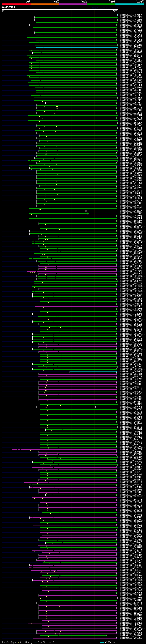Select hit label UniRef100_Q40918
This screenshot has width=146, height=644.
tap(131, 30)
